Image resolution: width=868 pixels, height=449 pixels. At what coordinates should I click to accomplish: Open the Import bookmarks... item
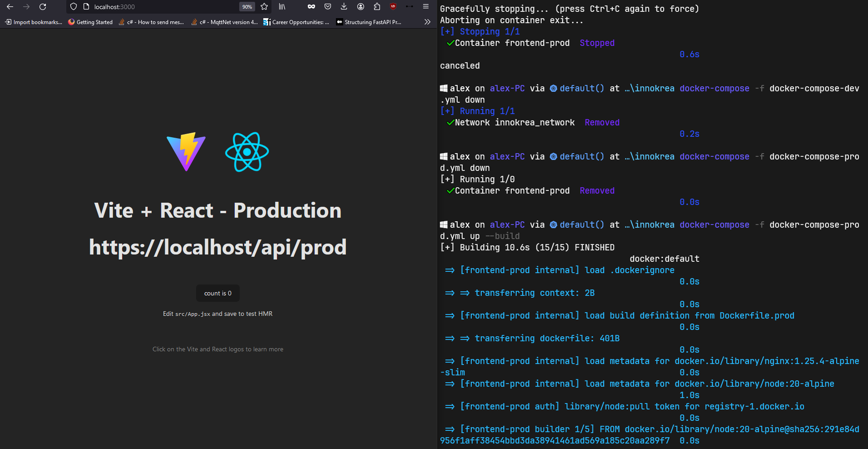tap(34, 22)
